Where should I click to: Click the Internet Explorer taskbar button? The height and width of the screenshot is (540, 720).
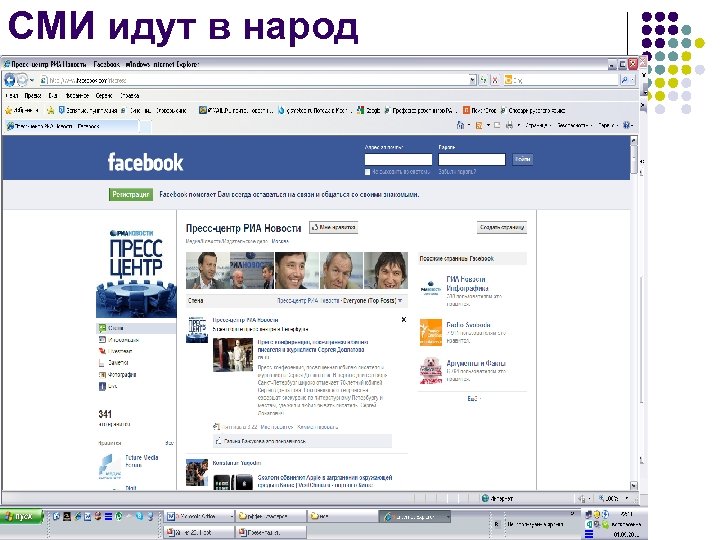(415, 517)
